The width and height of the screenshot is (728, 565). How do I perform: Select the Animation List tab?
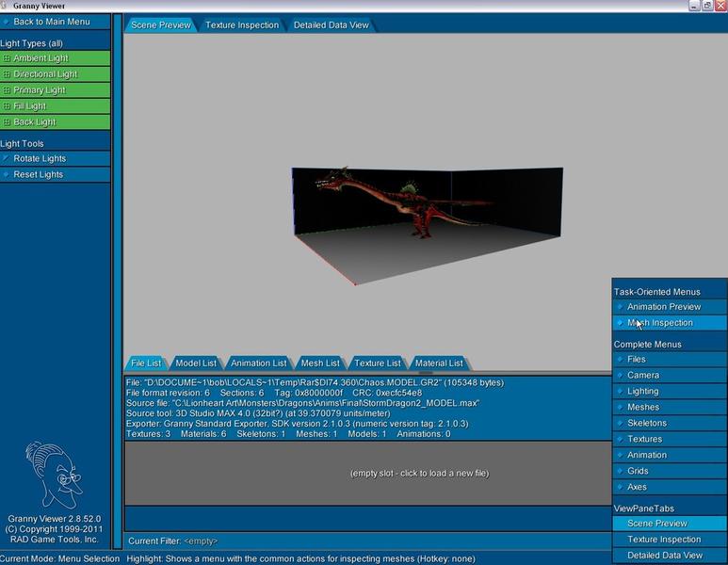click(259, 363)
